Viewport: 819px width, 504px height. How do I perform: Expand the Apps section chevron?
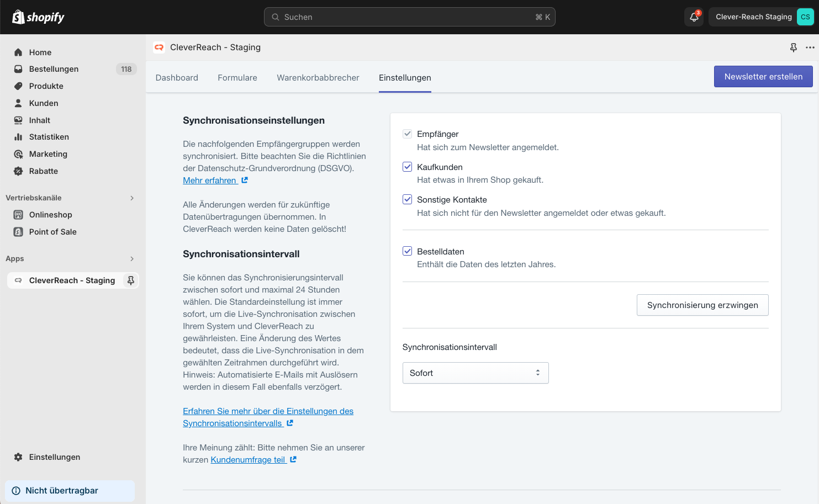pos(132,259)
